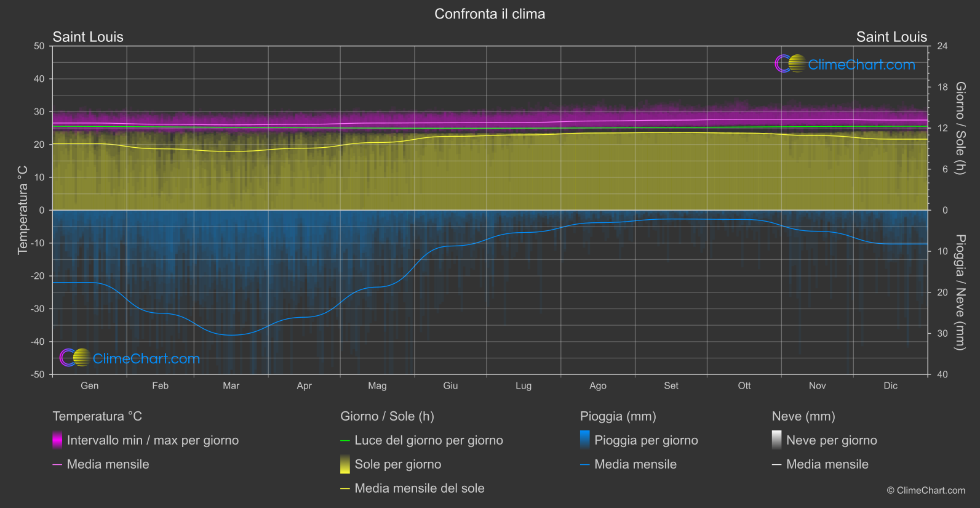Image resolution: width=980 pixels, height=508 pixels.
Task: Click the '© ClimeChart.com' copyright text
Action: point(926,490)
